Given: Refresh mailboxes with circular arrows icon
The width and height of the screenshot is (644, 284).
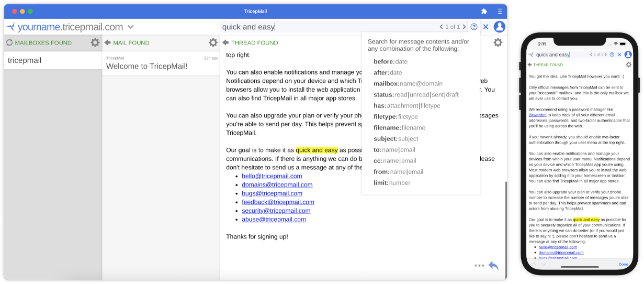Looking at the screenshot, I should pyautogui.click(x=9, y=42).
